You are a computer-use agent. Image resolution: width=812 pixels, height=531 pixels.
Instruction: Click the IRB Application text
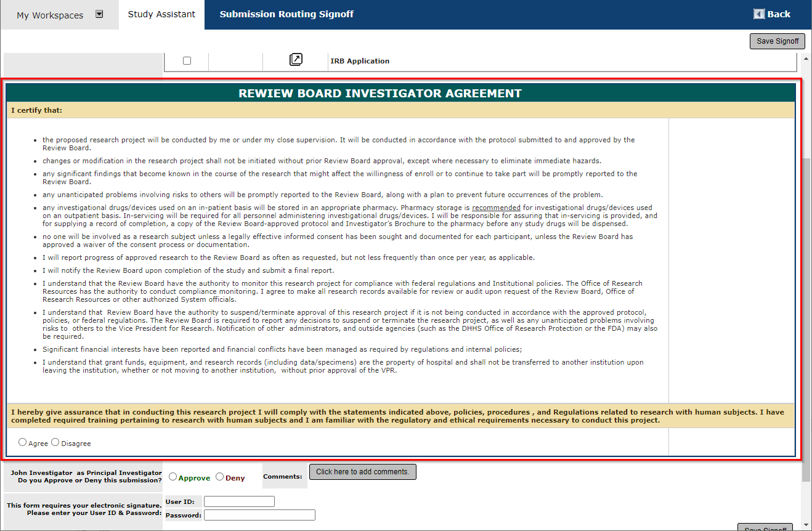pyautogui.click(x=360, y=61)
